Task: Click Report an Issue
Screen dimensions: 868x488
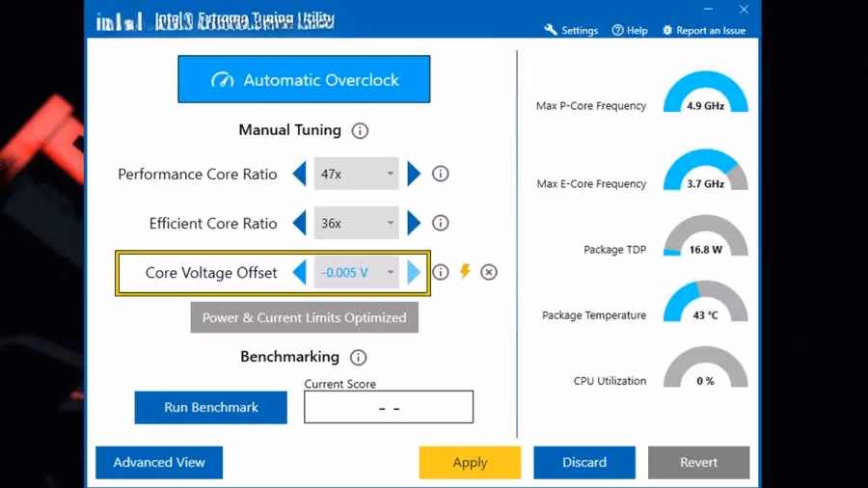Action: click(704, 31)
